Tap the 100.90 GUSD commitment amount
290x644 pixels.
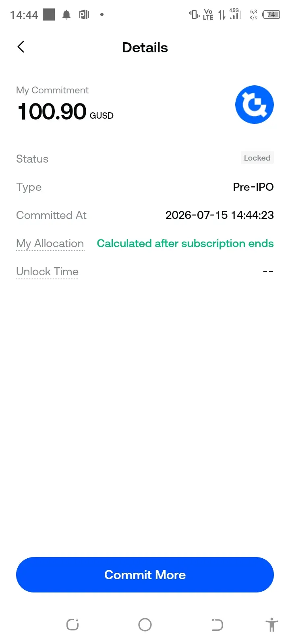(x=65, y=111)
